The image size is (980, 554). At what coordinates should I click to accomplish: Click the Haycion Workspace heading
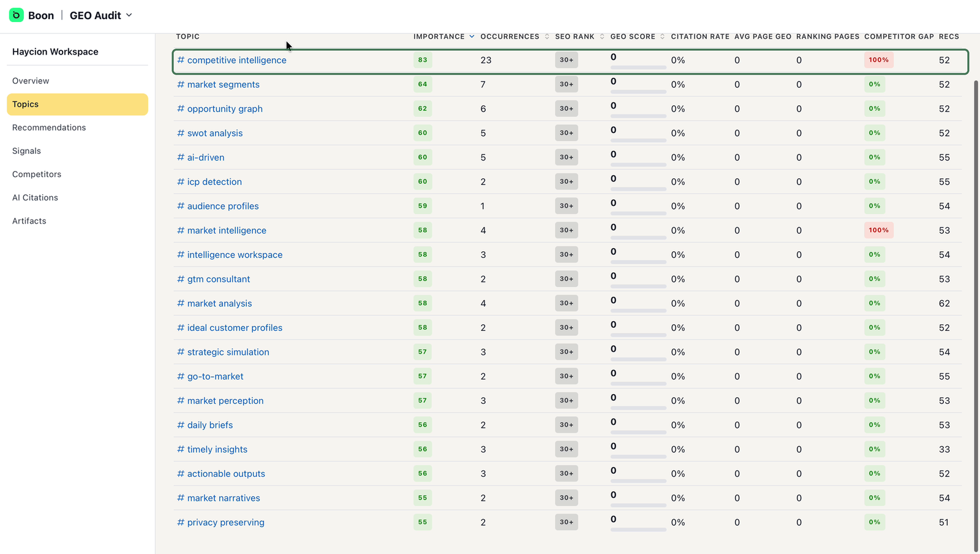[x=55, y=51]
